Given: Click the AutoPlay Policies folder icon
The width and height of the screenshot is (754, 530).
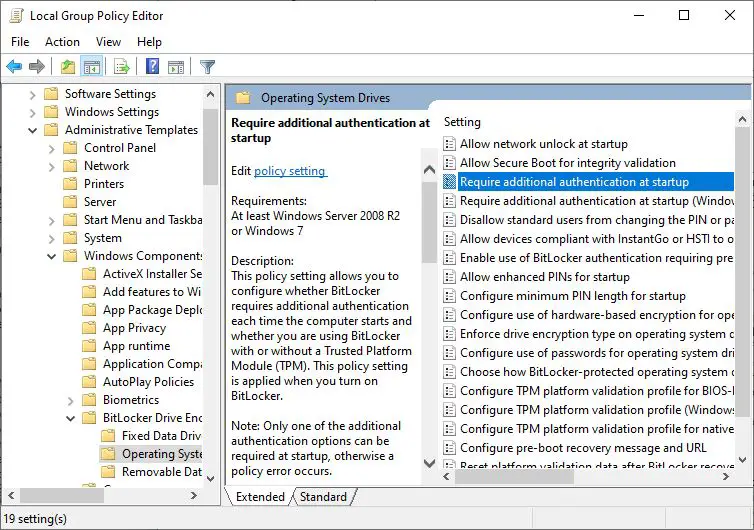Looking at the screenshot, I should tap(89, 382).
